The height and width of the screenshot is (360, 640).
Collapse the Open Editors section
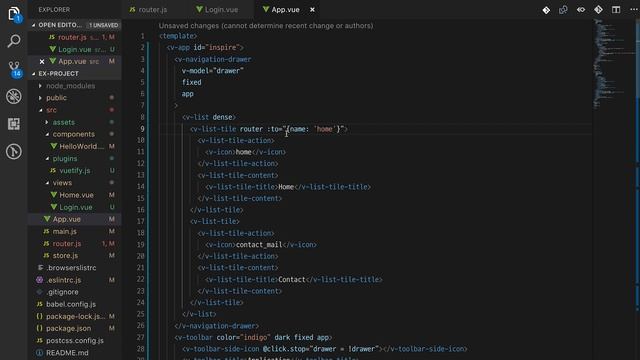point(33,25)
